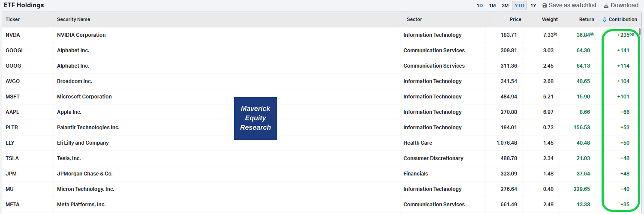This screenshot has width=644, height=214.
Task: Click the MU ticker cell
Action: (x=9, y=189)
